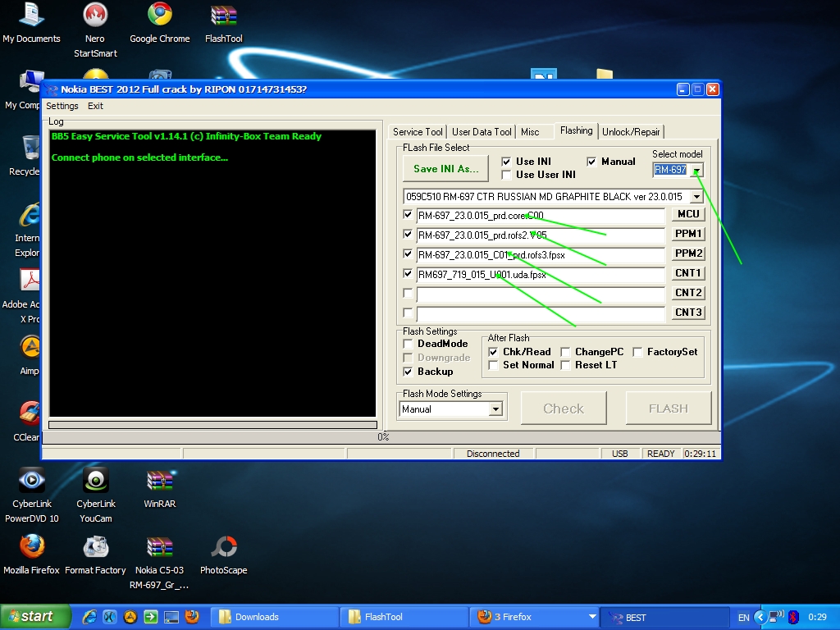840x630 pixels.
Task: Open CyberLink YouCam desktop icon
Action: tap(96, 495)
